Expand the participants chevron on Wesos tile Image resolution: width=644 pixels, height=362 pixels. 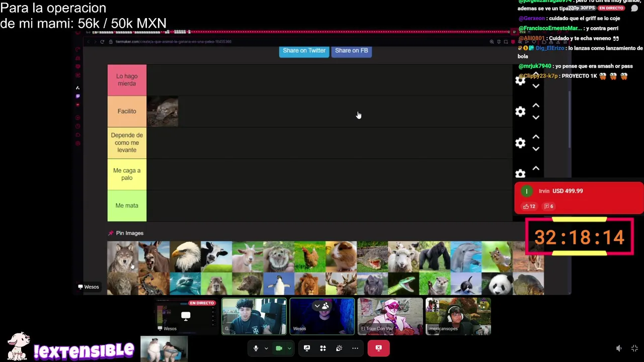pyautogui.click(x=317, y=306)
